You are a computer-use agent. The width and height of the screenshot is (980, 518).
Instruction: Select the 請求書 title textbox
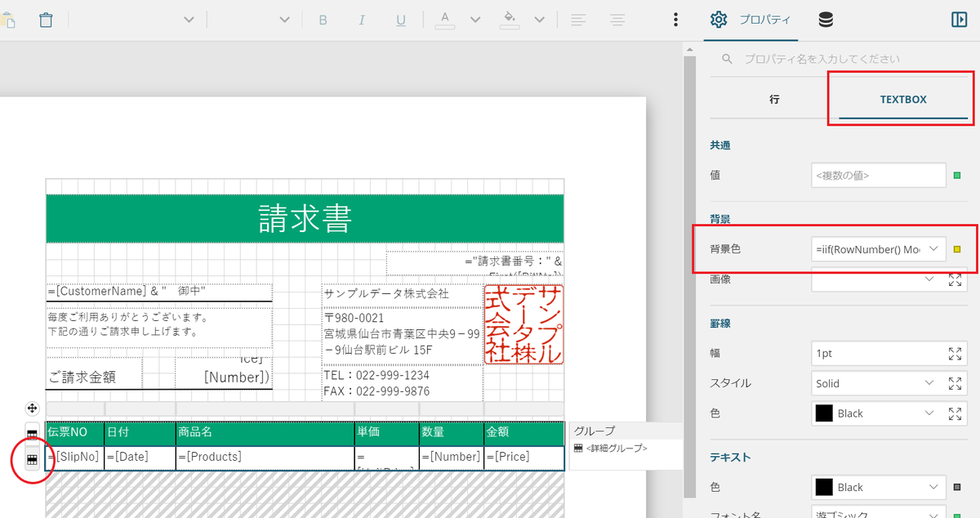point(305,218)
